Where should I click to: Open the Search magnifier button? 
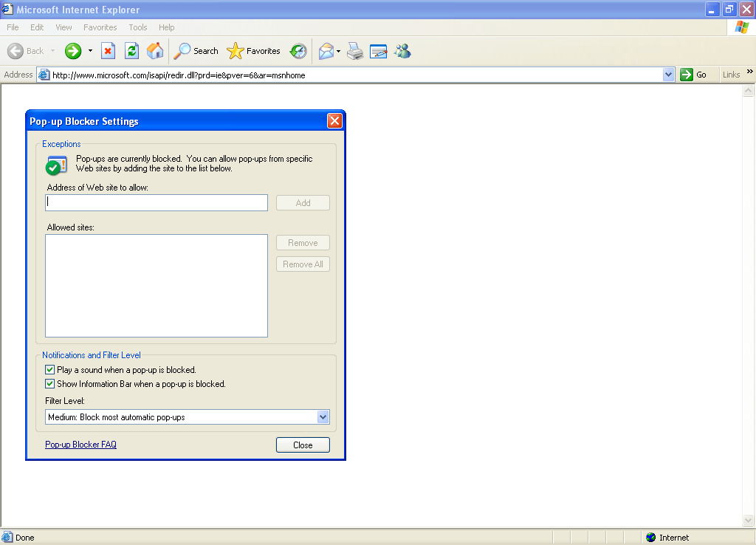pyautogui.click(x=196, y=51)
